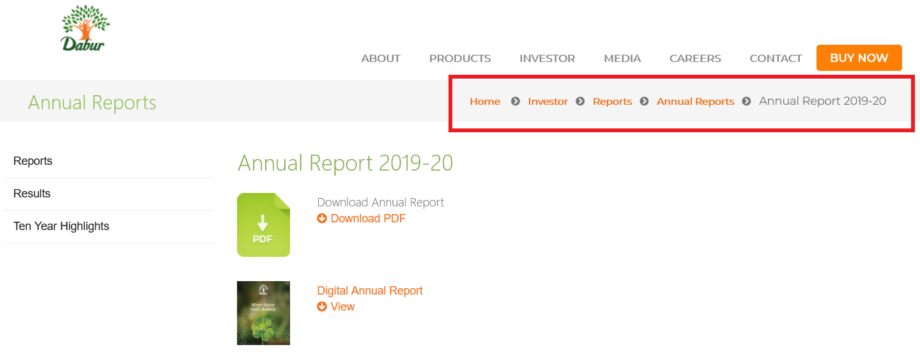
Task: Open the CONTACT menu
Action: 776,59
